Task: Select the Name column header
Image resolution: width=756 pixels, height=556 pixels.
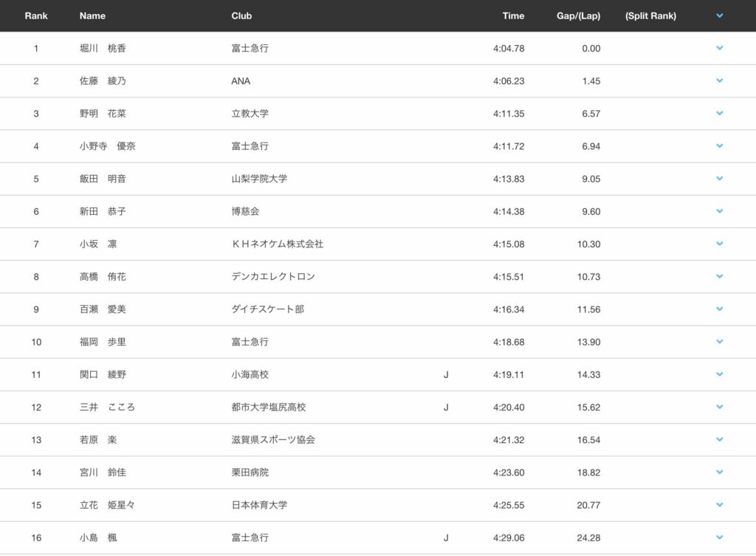Action: pos(92,16)
